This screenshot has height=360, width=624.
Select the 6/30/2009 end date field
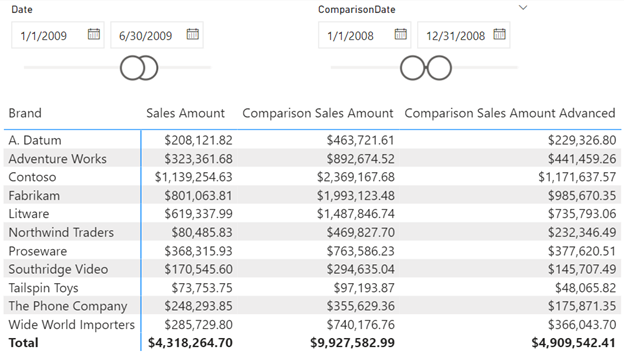click(157, 35)
